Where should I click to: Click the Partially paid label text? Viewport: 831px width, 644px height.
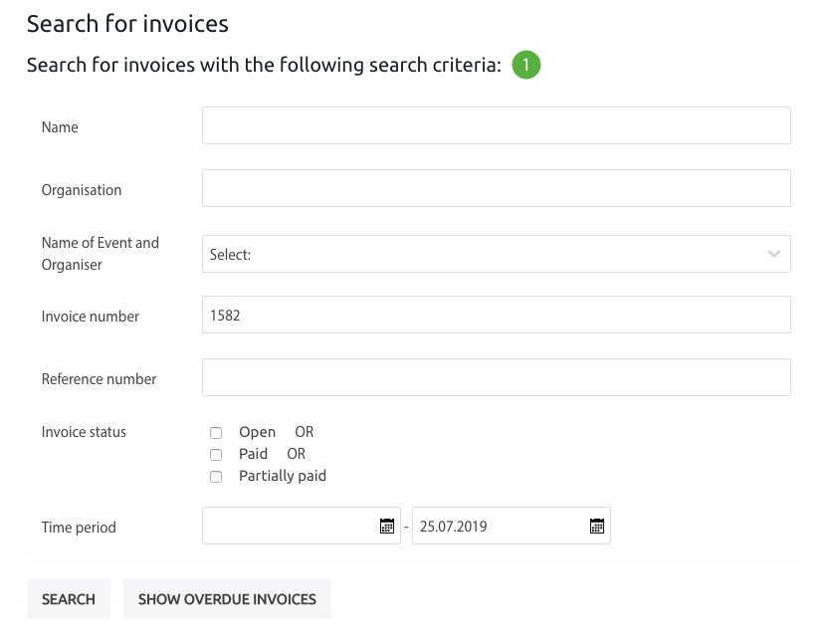283,477
